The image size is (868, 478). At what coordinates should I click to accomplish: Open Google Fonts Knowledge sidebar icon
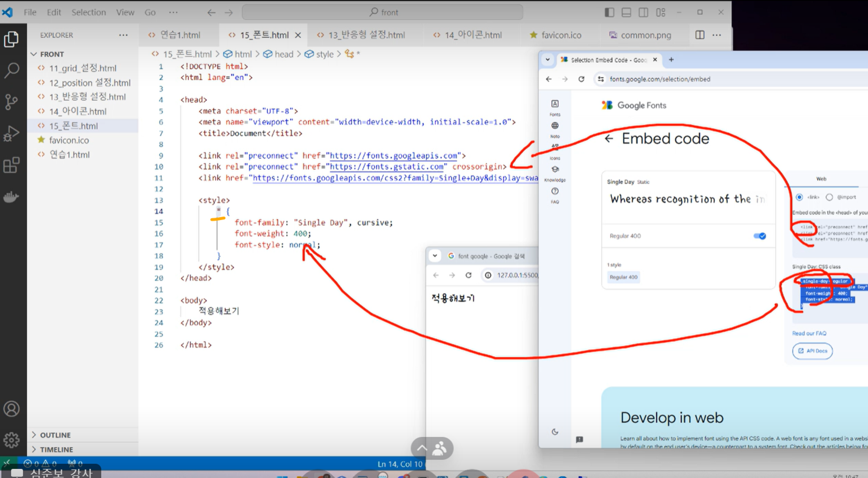[x=555, y=170]
